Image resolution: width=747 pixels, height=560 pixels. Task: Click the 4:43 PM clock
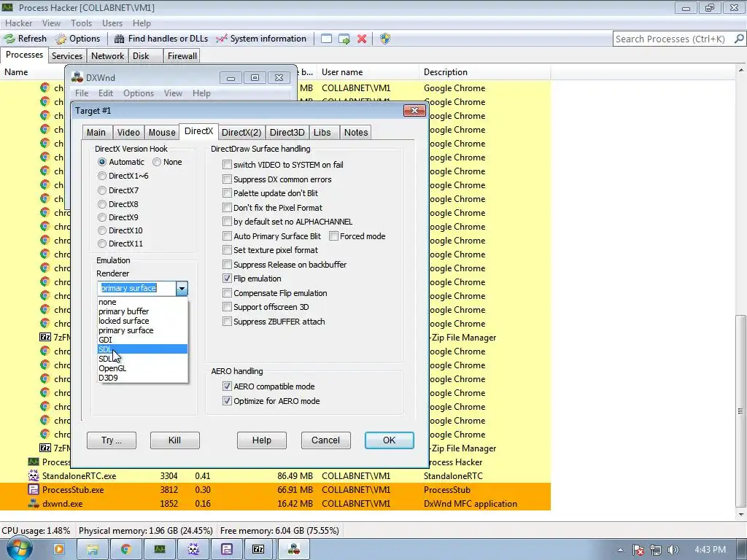point(710,550)
